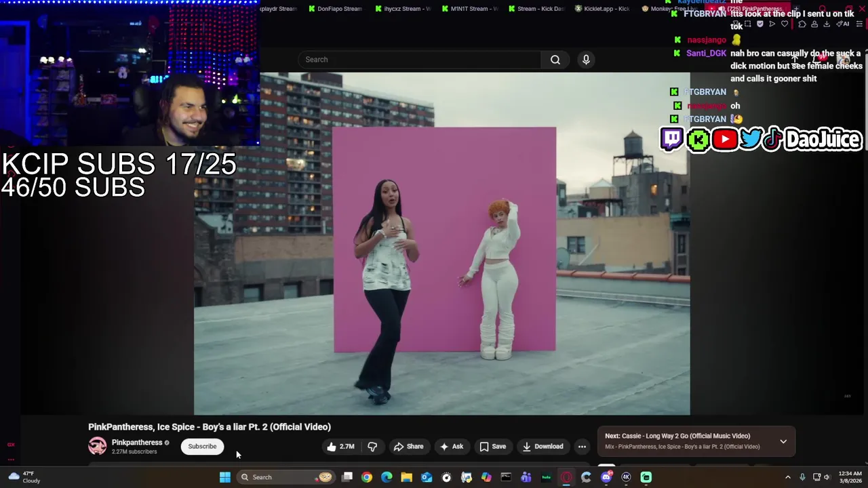
Task: Click the video title text below player
Action: 210,427
